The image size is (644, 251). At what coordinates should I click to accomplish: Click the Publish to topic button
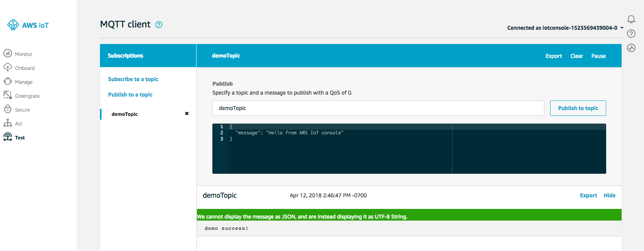(x=578, y=108)
